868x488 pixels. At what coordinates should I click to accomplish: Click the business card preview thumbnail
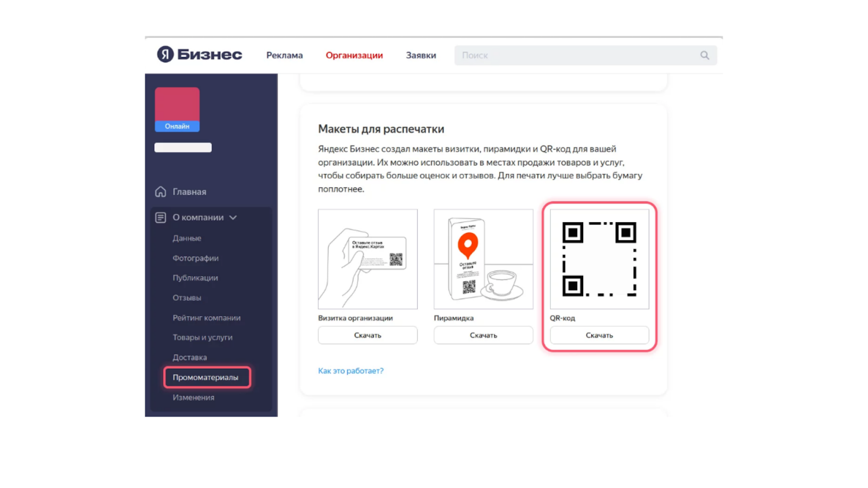pyautogui.click(x=368, y=259)
